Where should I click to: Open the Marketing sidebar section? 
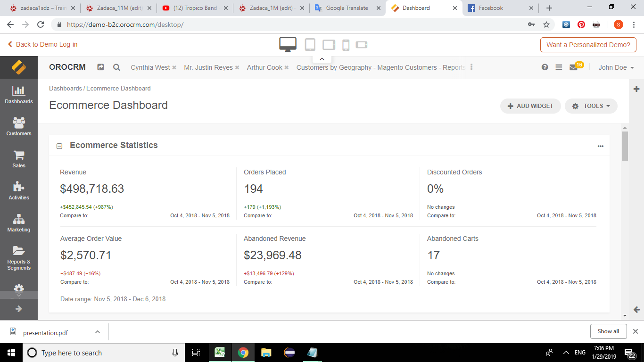point(19,223)
